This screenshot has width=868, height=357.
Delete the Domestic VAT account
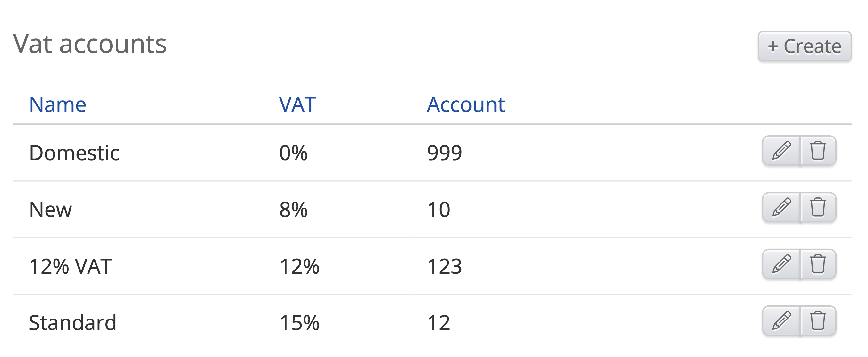pyautogui.click(x=818, y=151)
